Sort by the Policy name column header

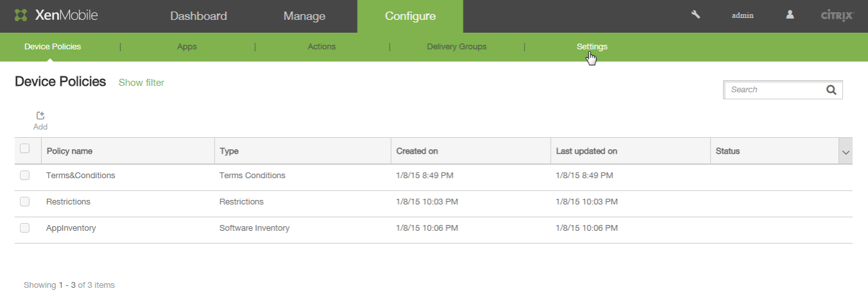69,151
